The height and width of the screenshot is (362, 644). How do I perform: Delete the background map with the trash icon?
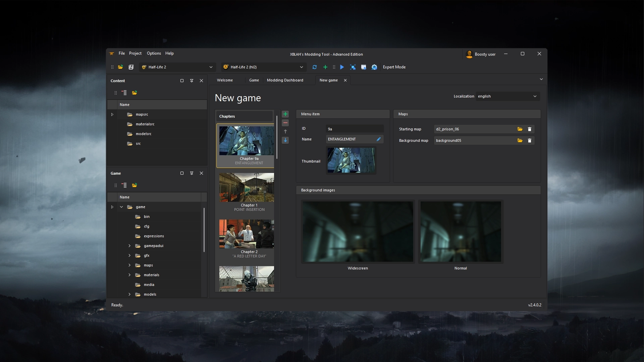tap(530, 140)
